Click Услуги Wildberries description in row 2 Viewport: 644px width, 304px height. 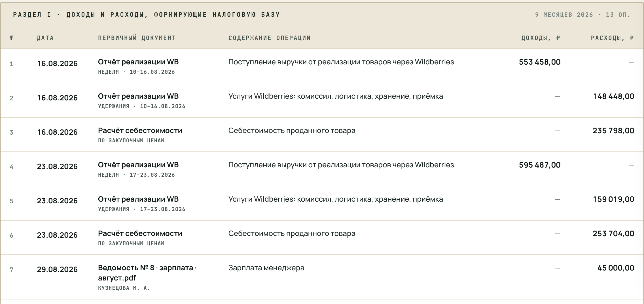click(336, 96)
